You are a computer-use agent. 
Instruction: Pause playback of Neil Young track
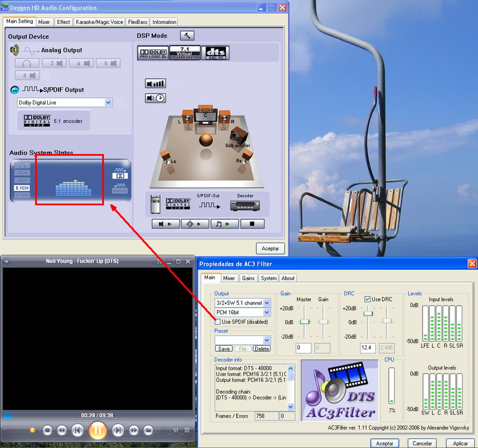click(x=97, y=430)
